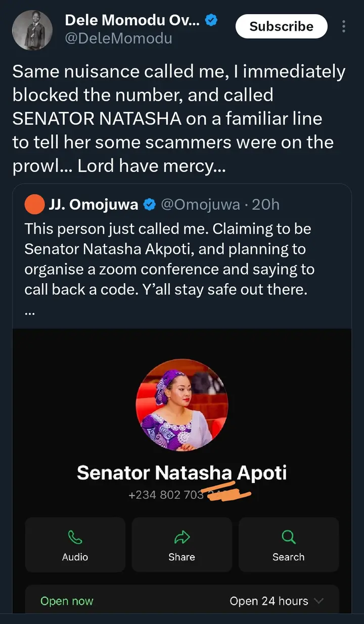Tap the +234 802 703 phone number

pos(167,495)
